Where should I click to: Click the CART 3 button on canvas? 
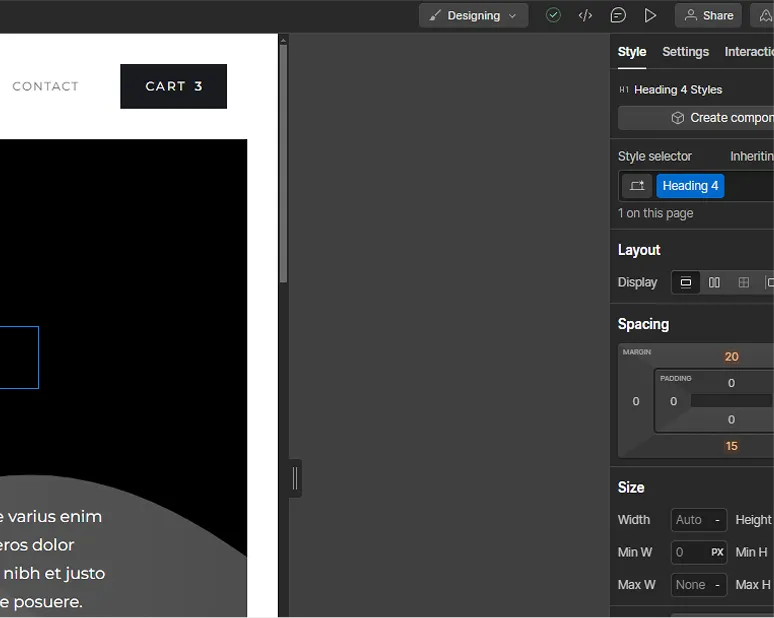174,86
